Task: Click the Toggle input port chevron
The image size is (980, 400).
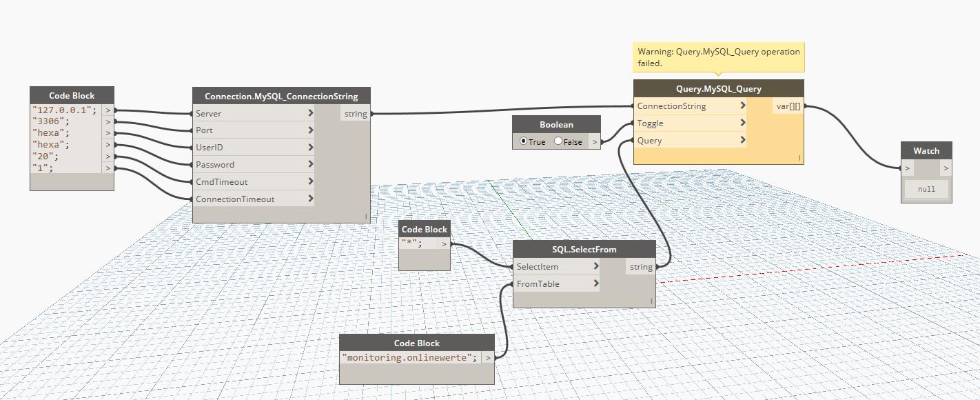Action: point(742,123)
